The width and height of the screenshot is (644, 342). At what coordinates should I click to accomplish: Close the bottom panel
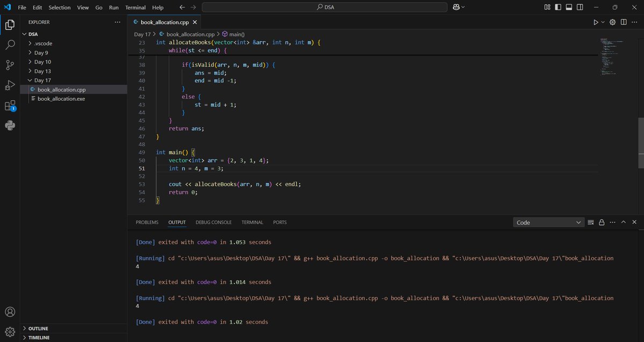click(x=634, y=222)
